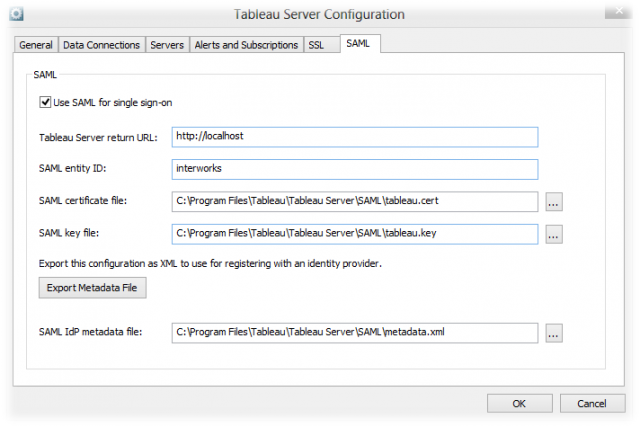Go to Alerts and Subscriptions tab
Screen dimensions: 640x427
coord(246,45)
